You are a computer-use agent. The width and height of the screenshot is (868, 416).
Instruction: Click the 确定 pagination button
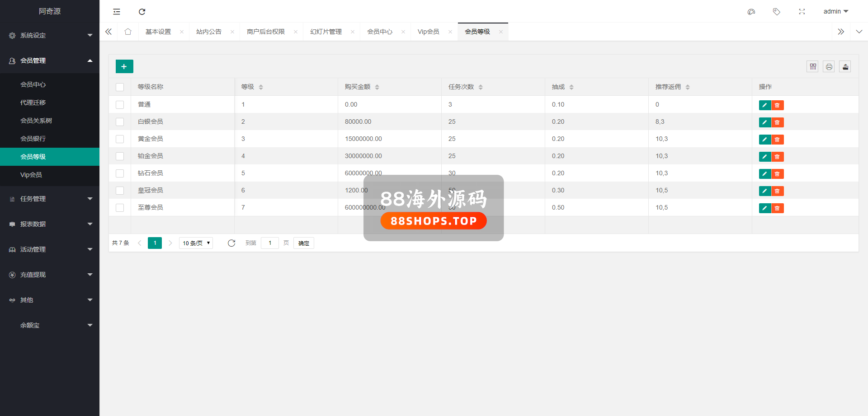[x=303, y=243]
